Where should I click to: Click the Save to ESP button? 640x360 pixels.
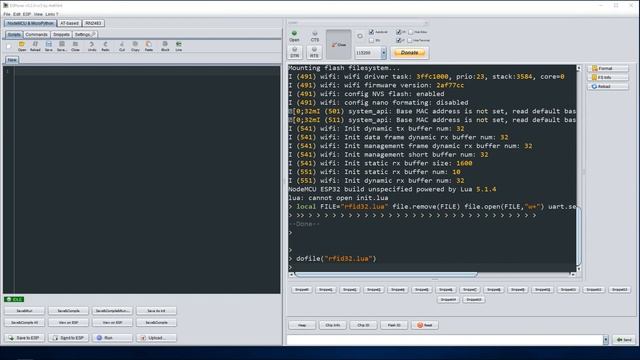click(x=25, y=338)
